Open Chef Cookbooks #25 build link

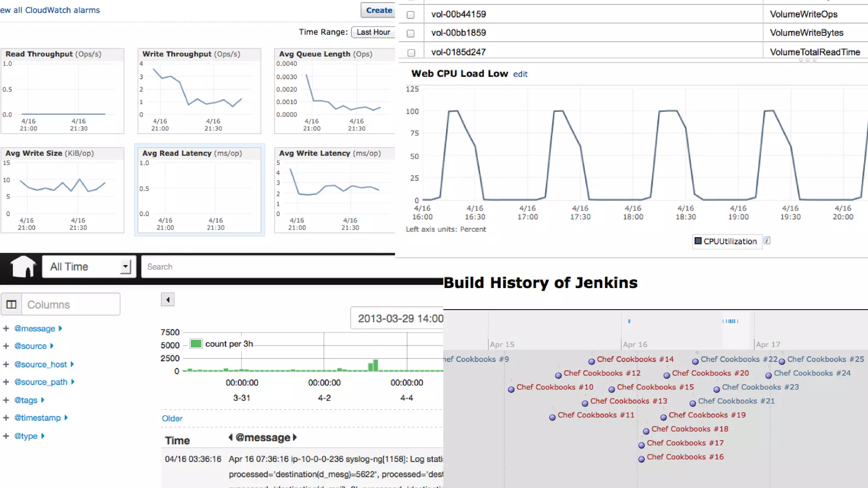[x=825, y=359]
